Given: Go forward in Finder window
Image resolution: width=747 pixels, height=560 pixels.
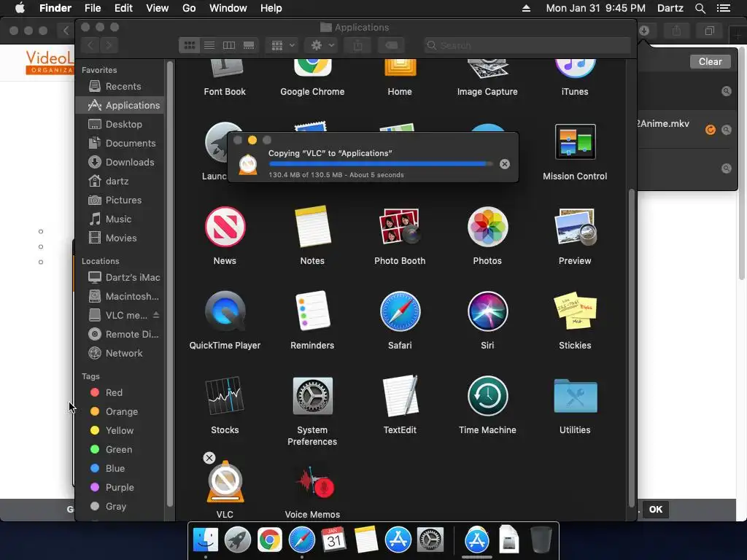Looking at the screenshot, I should pyautogui.click(x=109, y=45).
